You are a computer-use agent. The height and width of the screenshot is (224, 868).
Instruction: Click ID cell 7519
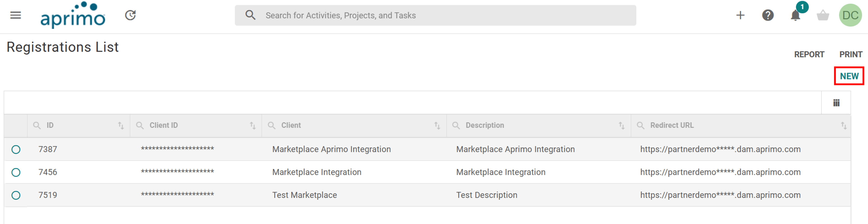[x=47, y=195]
